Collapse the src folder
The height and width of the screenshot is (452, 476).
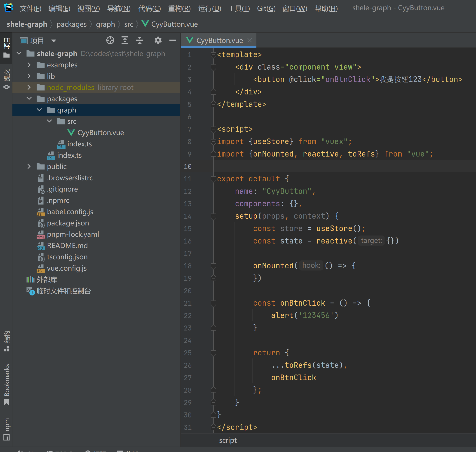pyautogui.click(x=49, y=121)
